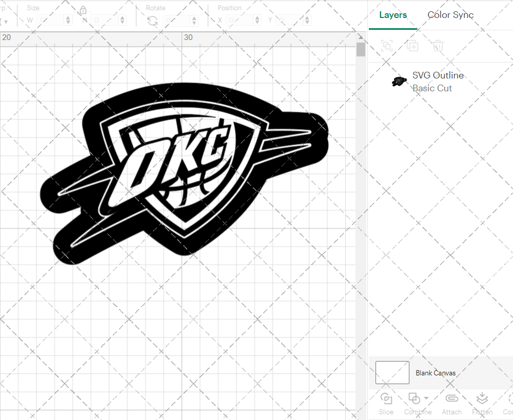The width and height of the screenshot is (513, 420).
Task: Click the width stepper up arrow
Action: [x=67, y=17]
